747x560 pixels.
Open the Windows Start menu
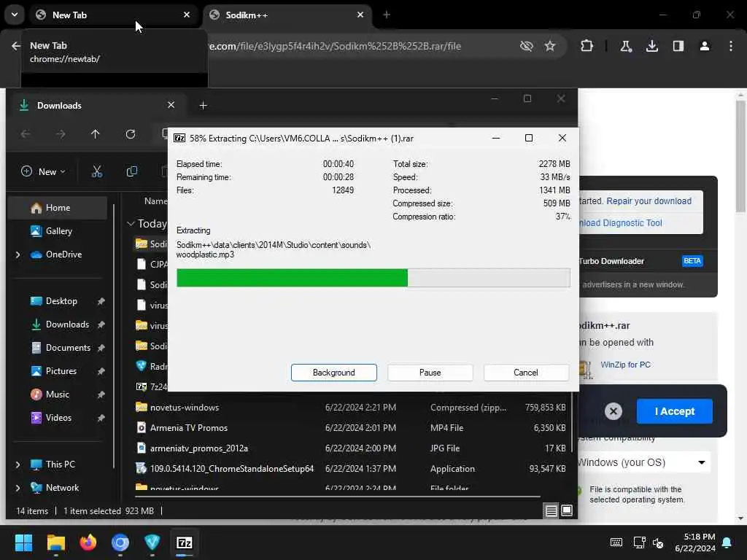point(23,542)
